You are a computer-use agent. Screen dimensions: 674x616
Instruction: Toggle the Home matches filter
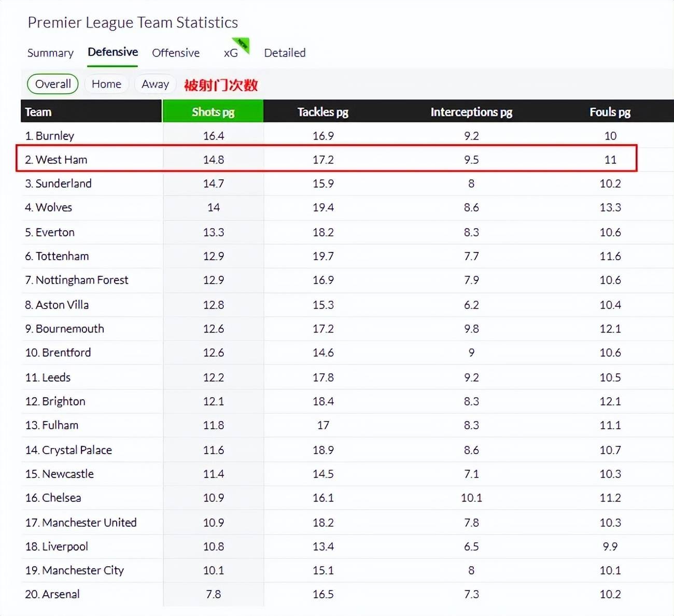(x=106, y=84)
